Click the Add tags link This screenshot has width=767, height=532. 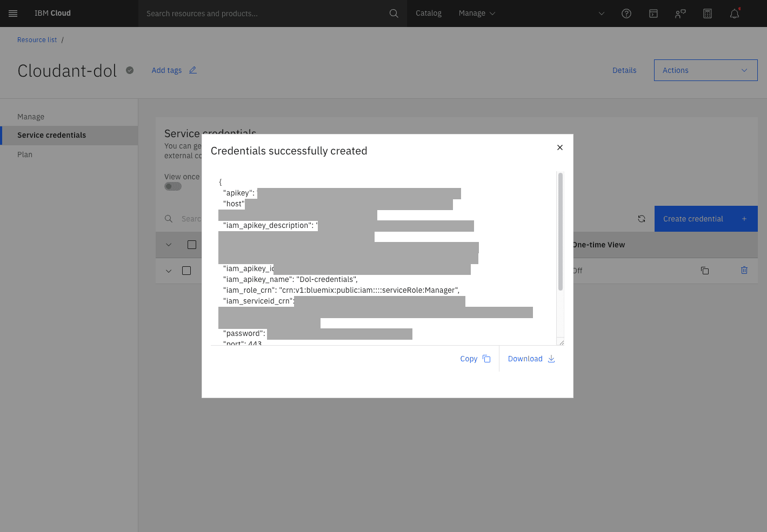166,70
